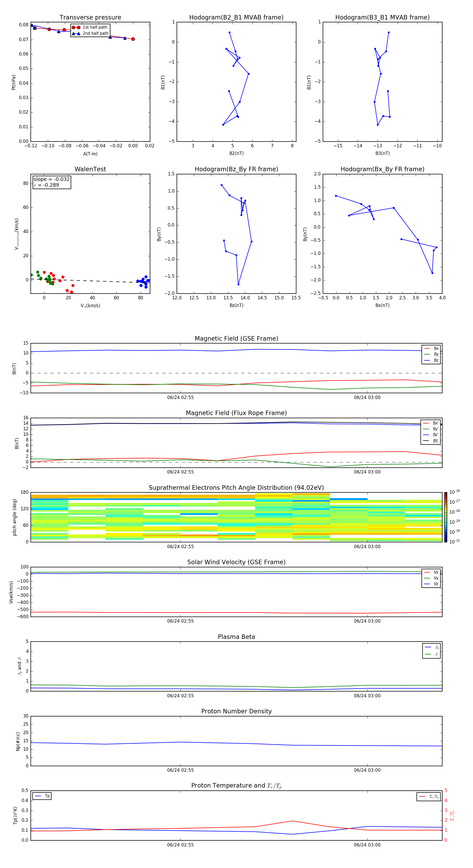Click the "Pt(nPa)" y-axis label
The height and width of the screenshot is (868, 473).
(x=14, y=82)
